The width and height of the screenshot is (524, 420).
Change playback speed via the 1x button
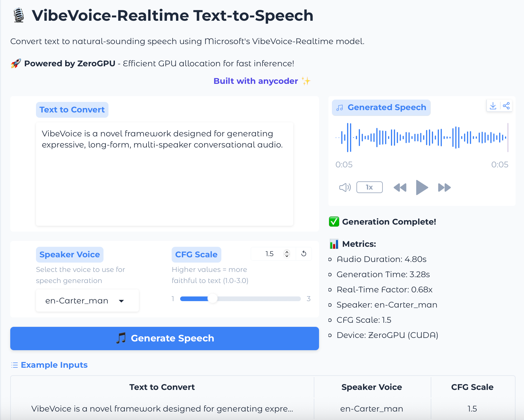[x=369, y=187]
